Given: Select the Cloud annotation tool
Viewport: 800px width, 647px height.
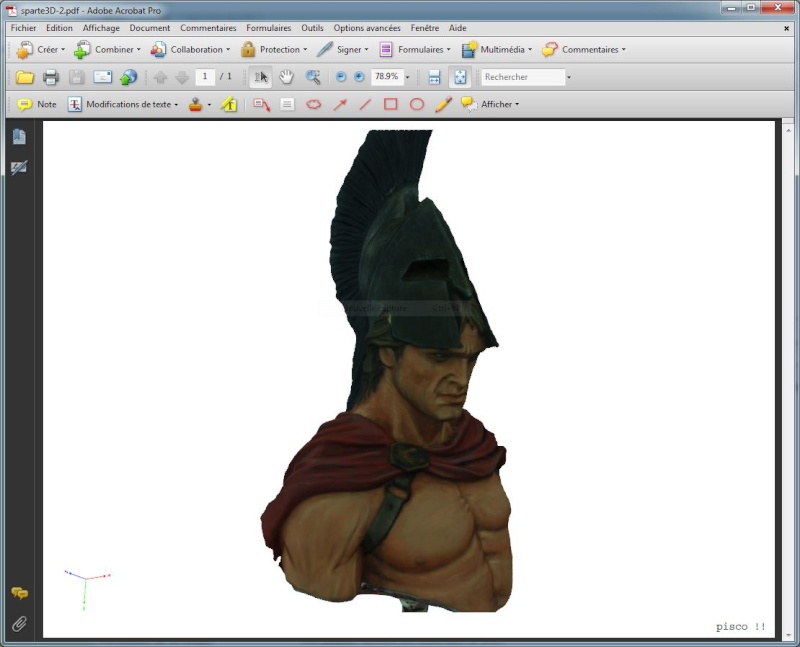Looking at the screenshot, I should pos(313,105).
